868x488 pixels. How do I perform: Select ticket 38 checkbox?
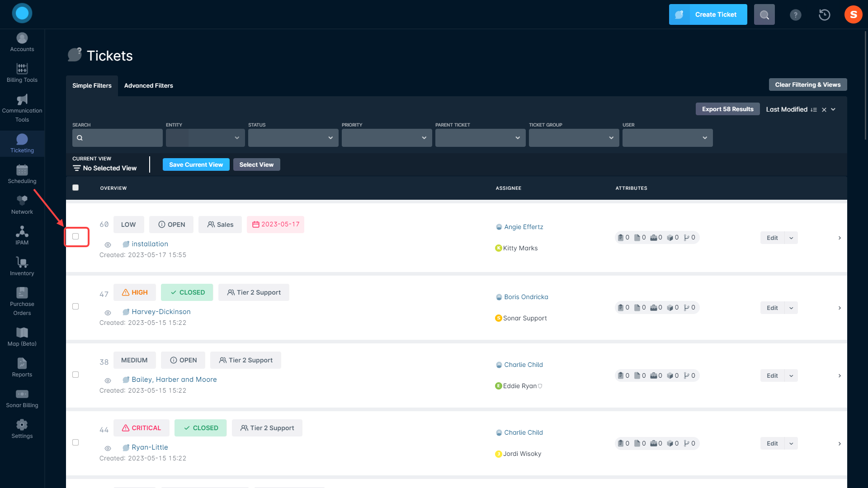coord(75,375)
